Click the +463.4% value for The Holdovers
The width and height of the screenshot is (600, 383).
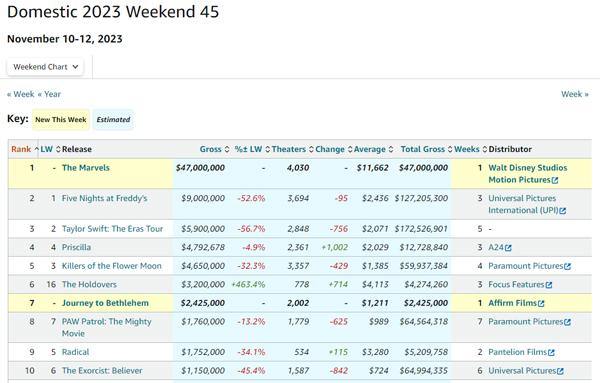248,284
